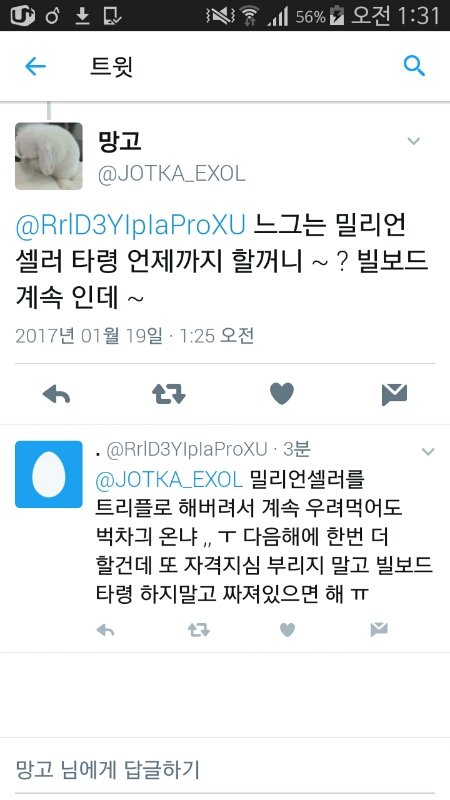Screen dimensions: 450x800
Task: Open options chevron on the reply tweet
Action: point(428,452)
